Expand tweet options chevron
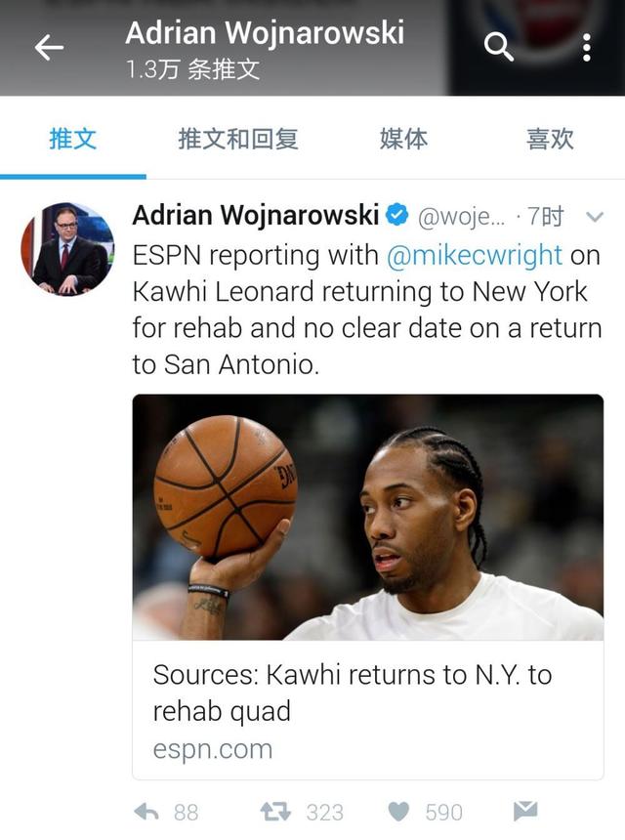This screenshot has width=625, height=840. coord(595,217)
